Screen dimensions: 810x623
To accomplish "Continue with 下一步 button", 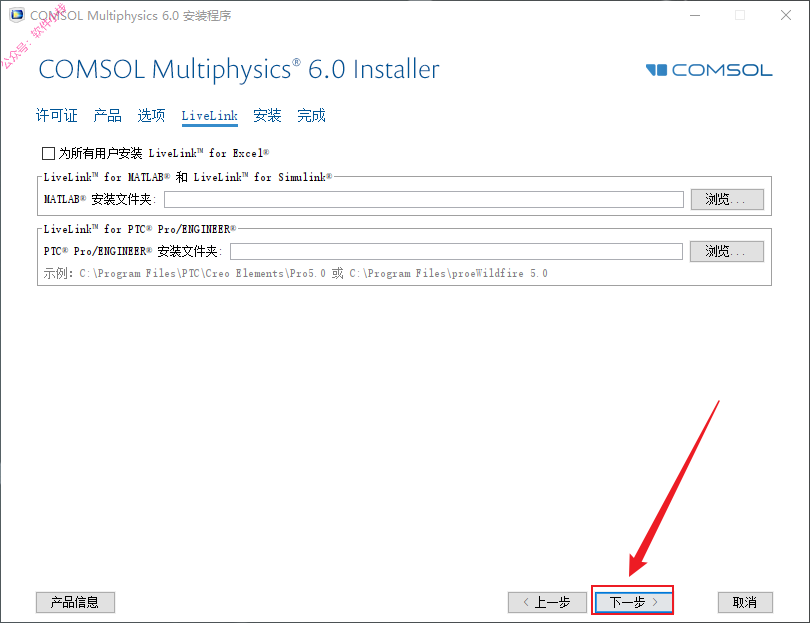I will click(x=633, y=602).
